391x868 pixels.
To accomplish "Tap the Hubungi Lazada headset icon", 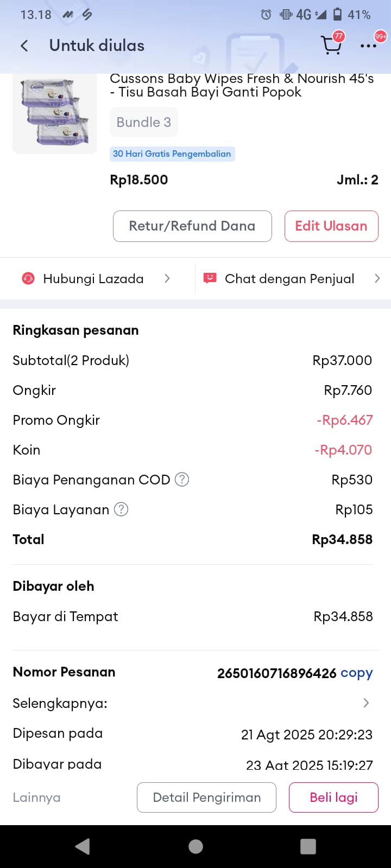I will (x=28, y=278).
